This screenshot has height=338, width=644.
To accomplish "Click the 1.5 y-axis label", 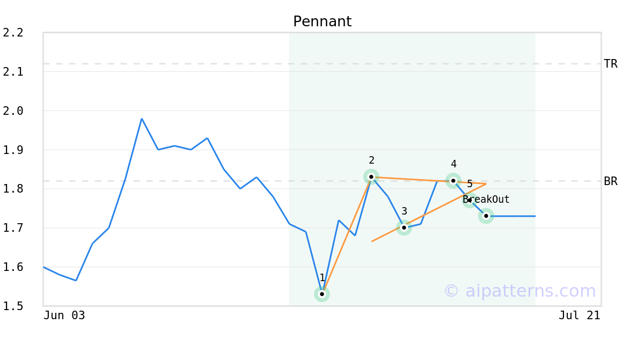I will 13,306.
